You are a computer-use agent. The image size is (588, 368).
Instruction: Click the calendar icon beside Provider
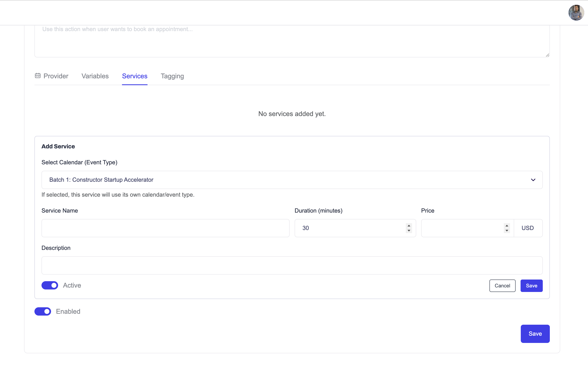[x=38, y=76]
